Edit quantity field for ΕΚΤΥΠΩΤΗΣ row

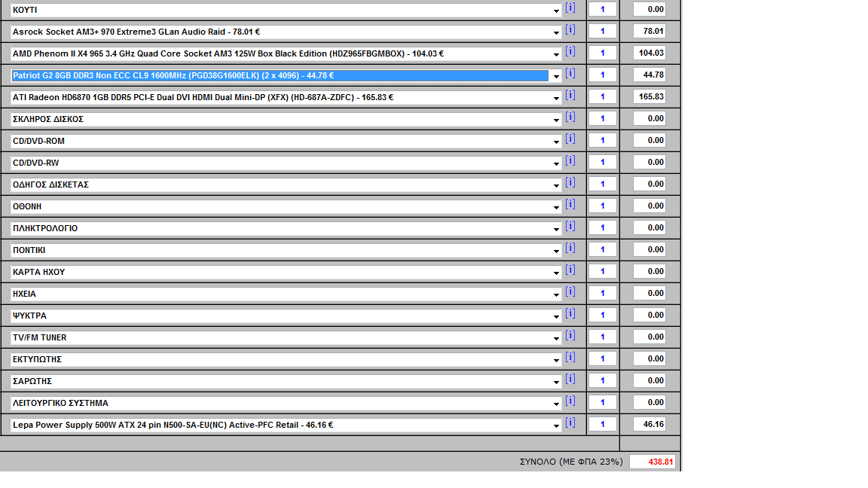point(602,358)
